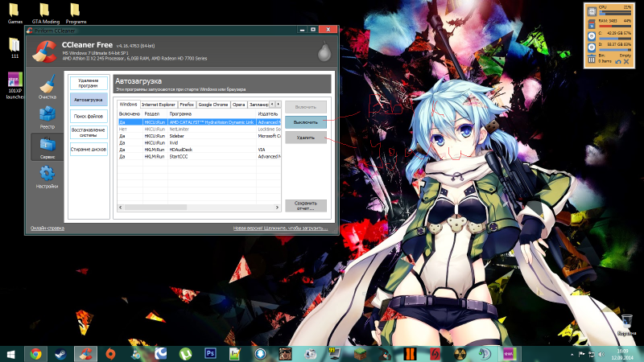
Task: Switch to the Opera tab
Action: 238,105
